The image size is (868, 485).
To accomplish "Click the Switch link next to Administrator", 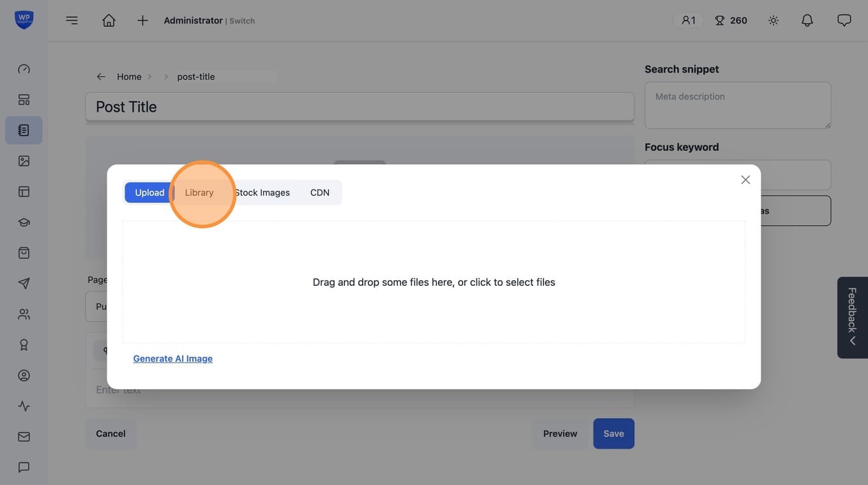I will pyautogui.click(x=242, y=21).
